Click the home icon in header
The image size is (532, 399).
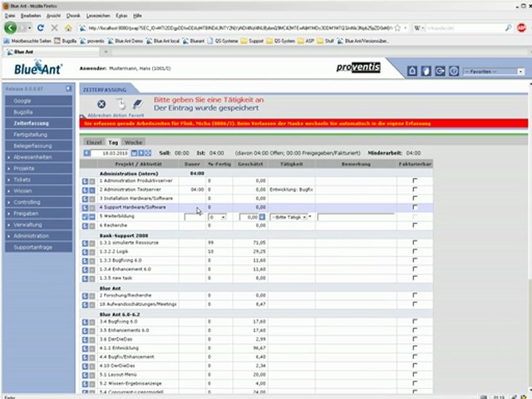point(411,71)
